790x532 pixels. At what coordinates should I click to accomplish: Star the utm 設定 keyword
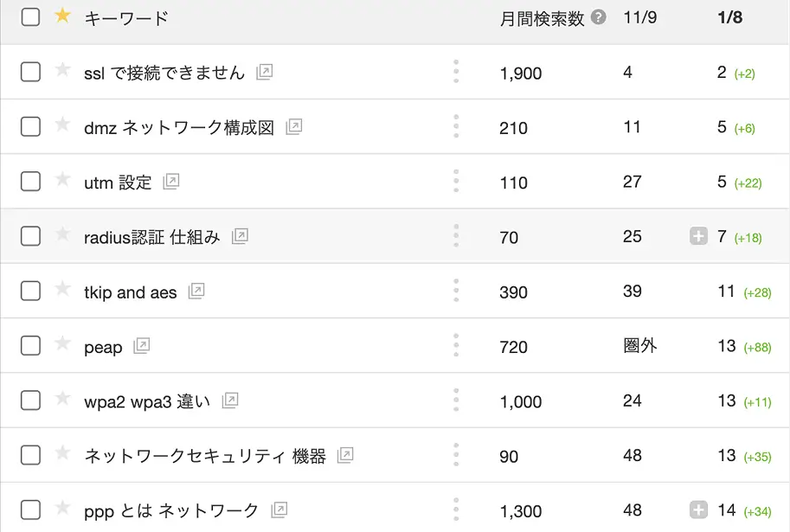pyautogui.click(x=62, y=179)
